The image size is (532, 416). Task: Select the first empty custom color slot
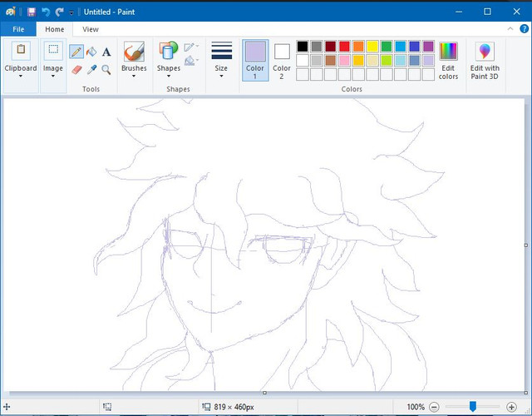303,74
